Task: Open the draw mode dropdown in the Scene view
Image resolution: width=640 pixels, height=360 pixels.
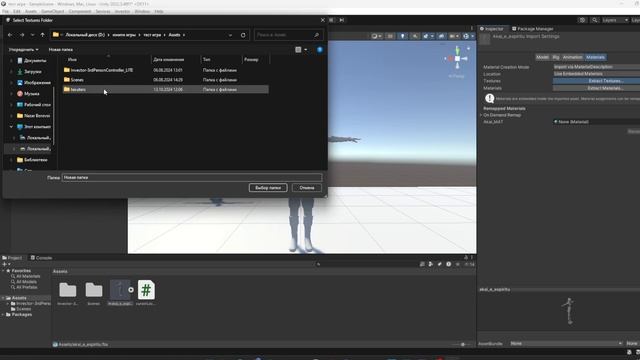Action: [376, 36]
